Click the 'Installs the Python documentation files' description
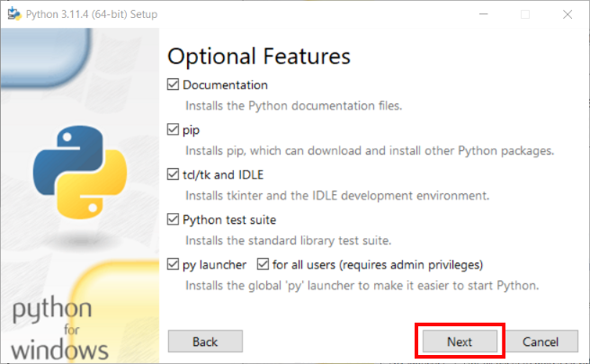 pos(293,105)
